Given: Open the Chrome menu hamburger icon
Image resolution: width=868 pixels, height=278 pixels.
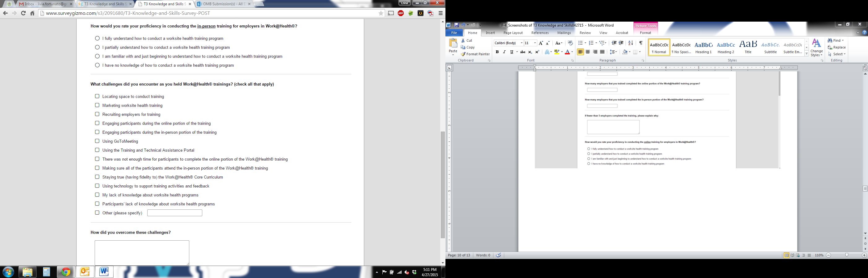Looking at the screenshot, I should point(440,13).
